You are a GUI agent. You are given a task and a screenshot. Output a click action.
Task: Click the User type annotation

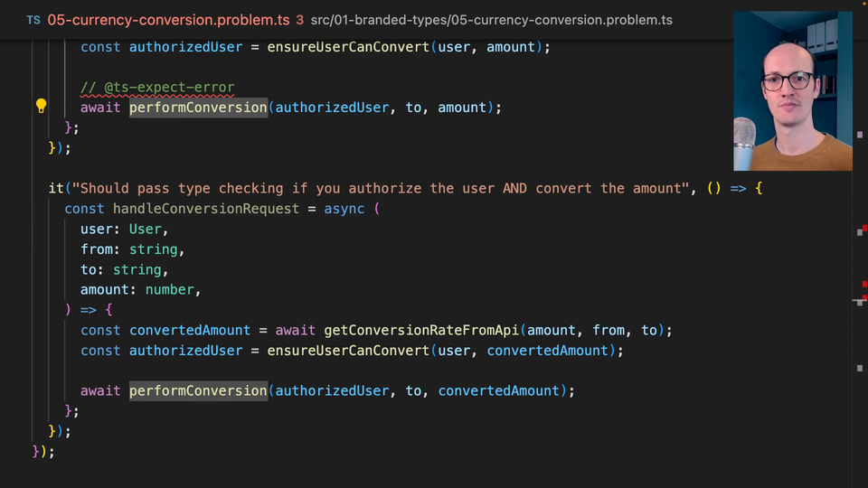145,229
